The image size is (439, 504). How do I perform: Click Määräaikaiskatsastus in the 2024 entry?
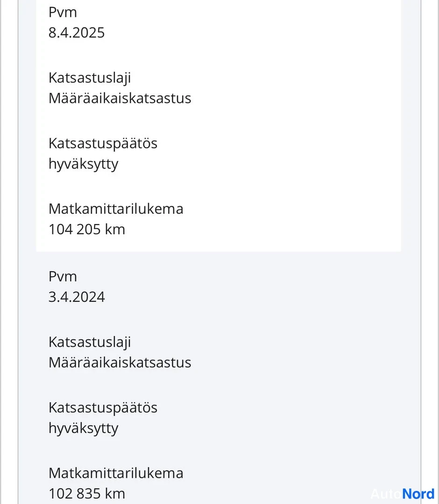coord(120,363)
